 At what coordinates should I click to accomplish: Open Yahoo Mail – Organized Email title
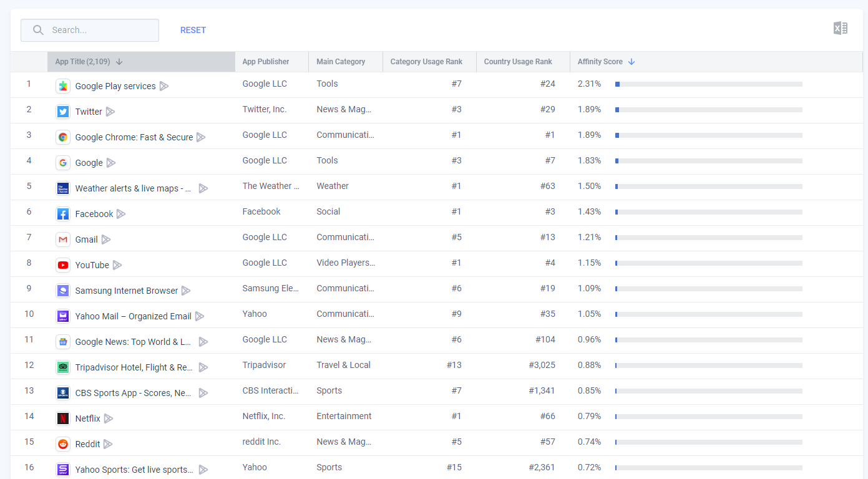(x=134, y=316)
